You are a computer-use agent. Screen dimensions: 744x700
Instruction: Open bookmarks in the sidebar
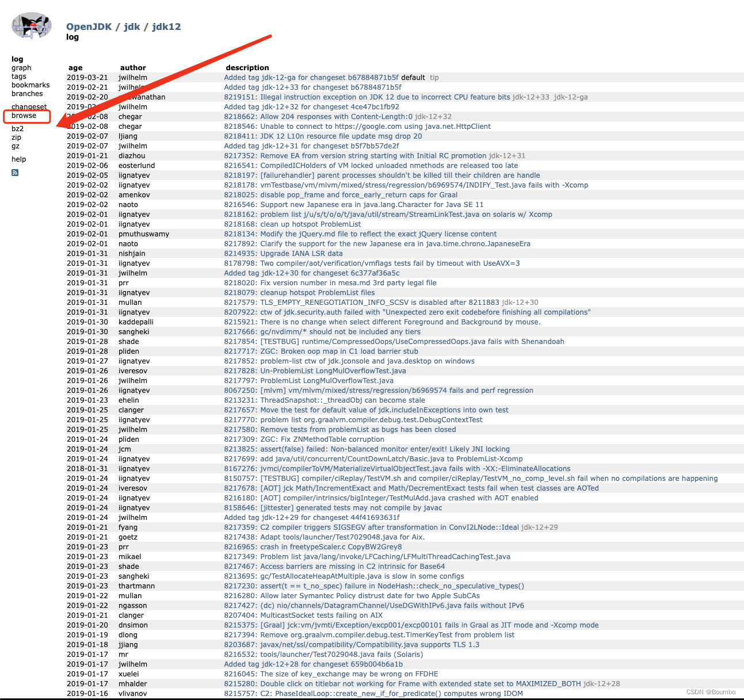[30, 85]
